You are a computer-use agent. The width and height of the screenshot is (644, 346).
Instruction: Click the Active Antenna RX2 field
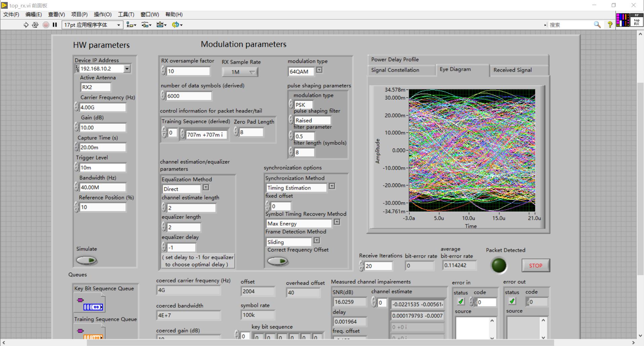pos(96,87)
